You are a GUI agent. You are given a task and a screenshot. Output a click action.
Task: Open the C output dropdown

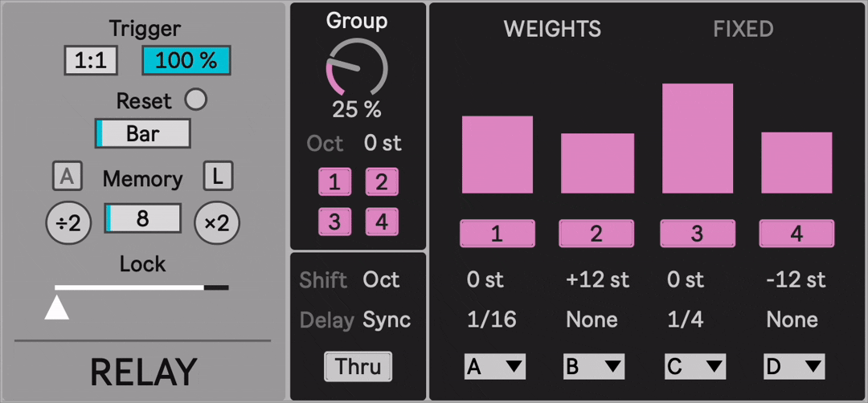(x=694, y=367)
